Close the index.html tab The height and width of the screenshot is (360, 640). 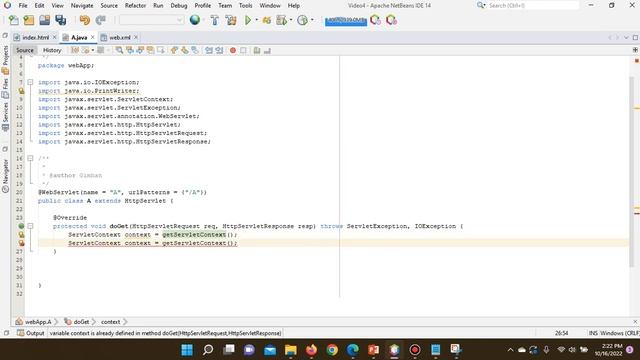(54, 37)
